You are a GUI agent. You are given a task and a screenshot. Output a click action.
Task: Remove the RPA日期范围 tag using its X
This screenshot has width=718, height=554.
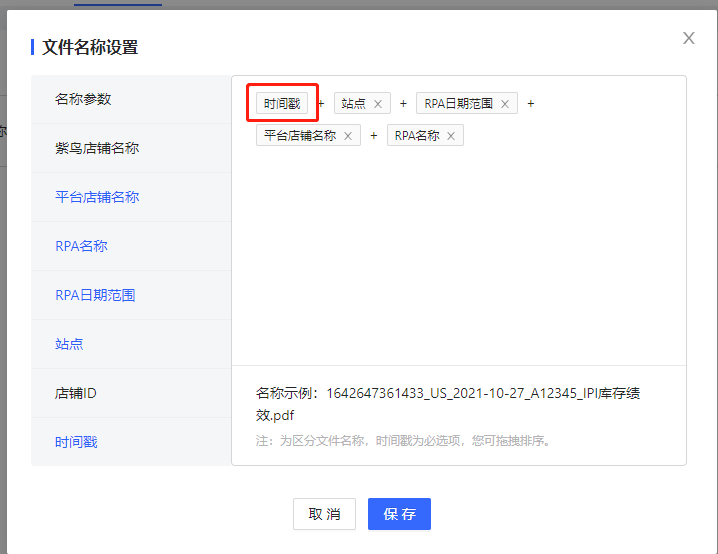click(505, 104)
